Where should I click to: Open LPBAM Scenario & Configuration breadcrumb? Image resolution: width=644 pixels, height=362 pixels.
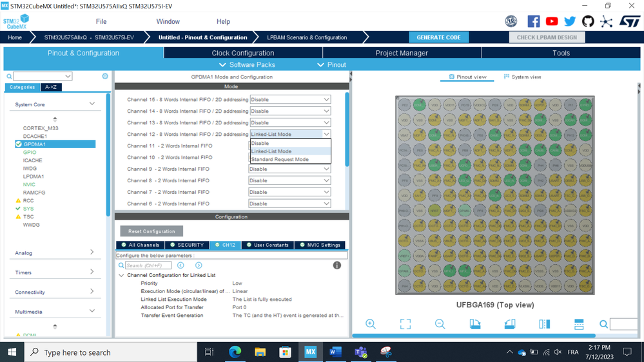tap(307, 37)
